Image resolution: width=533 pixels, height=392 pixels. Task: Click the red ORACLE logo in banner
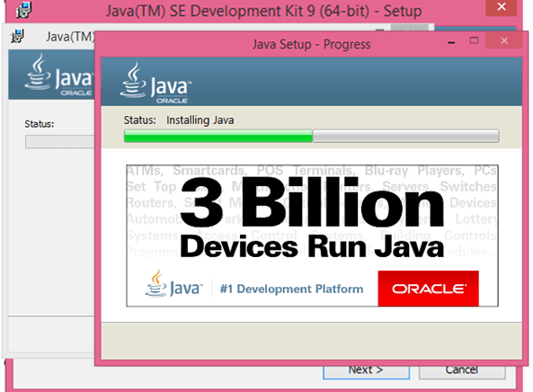[429, 289]
